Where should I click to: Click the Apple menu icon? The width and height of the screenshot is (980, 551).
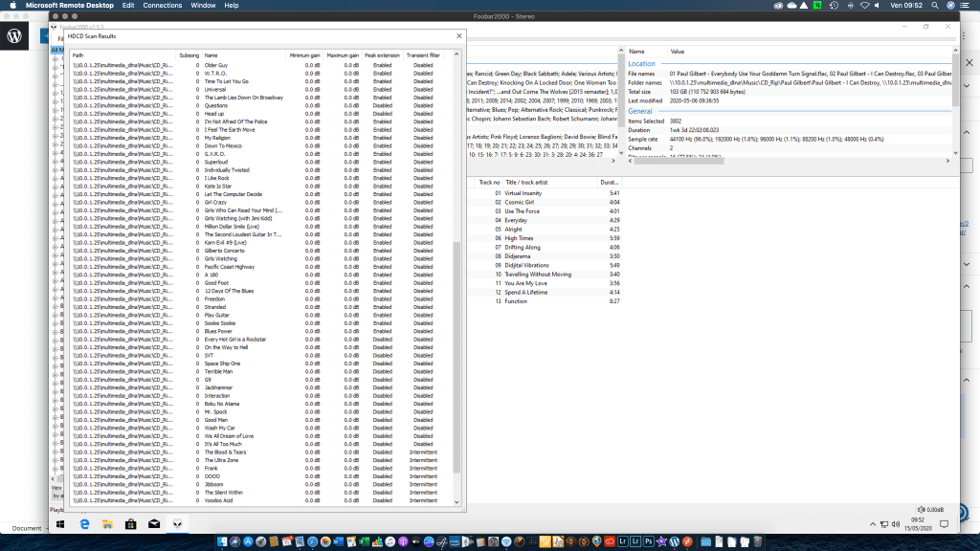tap(13, 6)
